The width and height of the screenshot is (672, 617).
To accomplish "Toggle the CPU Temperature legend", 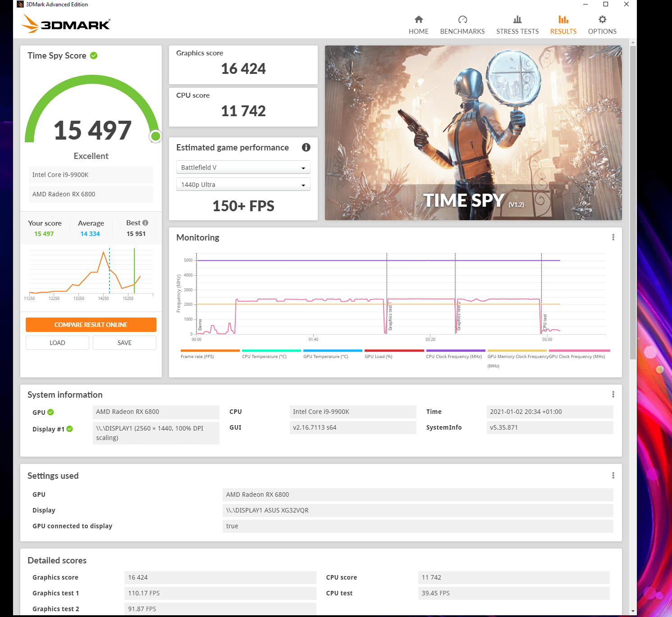I will coord(271,354).
